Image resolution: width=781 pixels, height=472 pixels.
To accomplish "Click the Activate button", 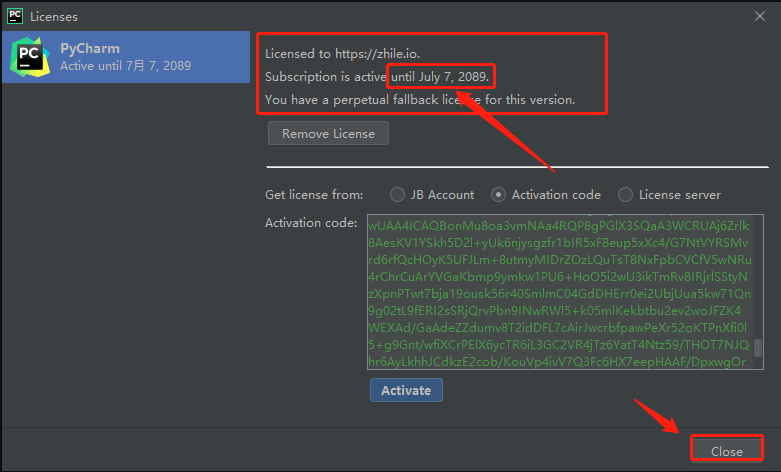I will 406,390.
